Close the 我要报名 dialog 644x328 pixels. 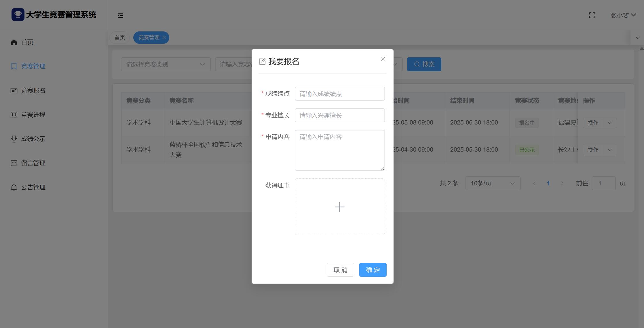click(x=383, y=59)
